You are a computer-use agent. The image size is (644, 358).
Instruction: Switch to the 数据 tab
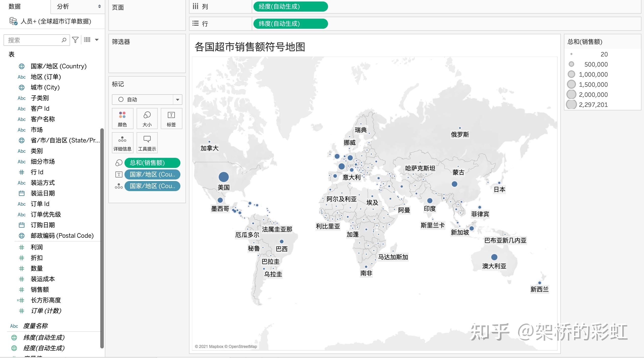click(x=15, y=7)
